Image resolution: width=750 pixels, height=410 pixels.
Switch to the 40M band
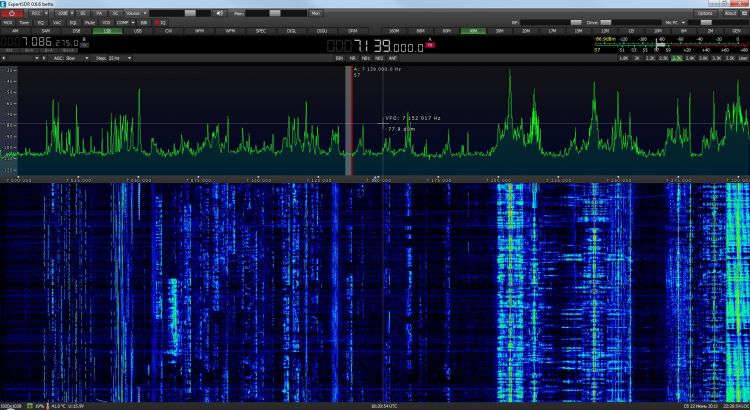(473, 31)
